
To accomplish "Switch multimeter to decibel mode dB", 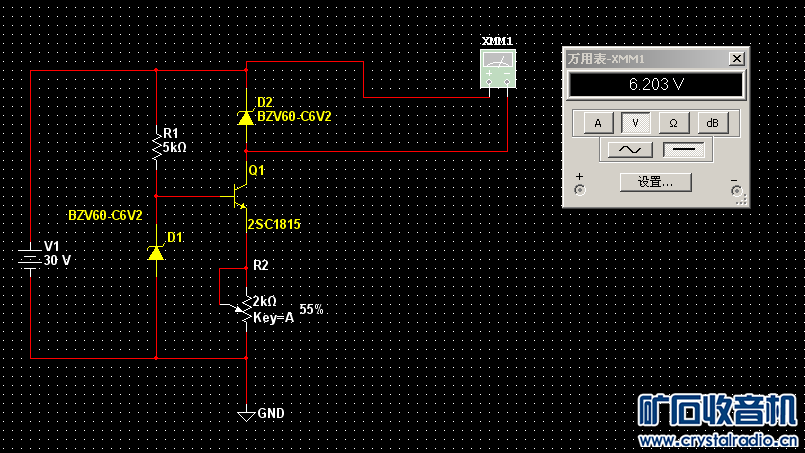I will click(x=713, y=123).
